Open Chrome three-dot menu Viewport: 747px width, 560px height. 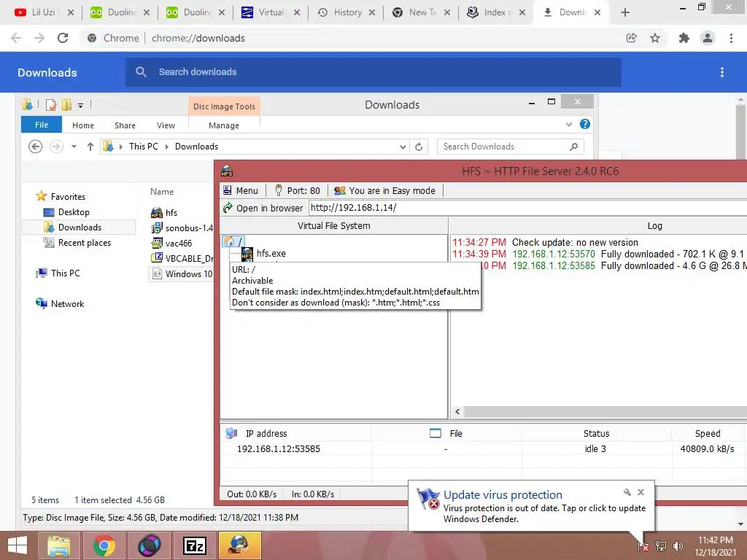coord(731,38)
